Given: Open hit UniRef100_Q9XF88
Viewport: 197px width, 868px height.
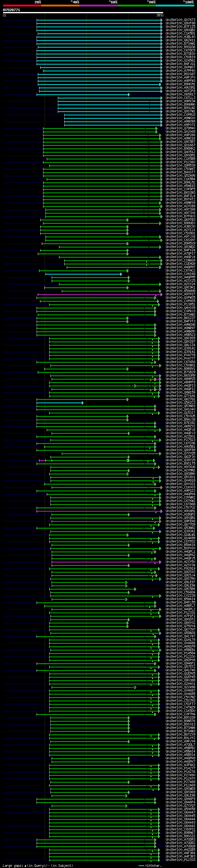Looking at the screenshot, I should point(180,23).
